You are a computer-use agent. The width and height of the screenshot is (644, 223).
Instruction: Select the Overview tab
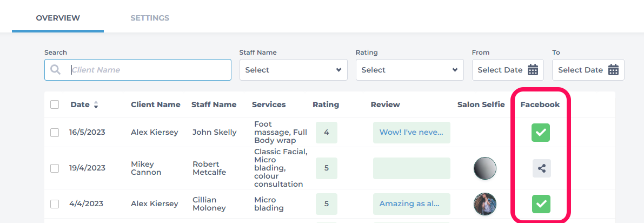tap(58, 18)
